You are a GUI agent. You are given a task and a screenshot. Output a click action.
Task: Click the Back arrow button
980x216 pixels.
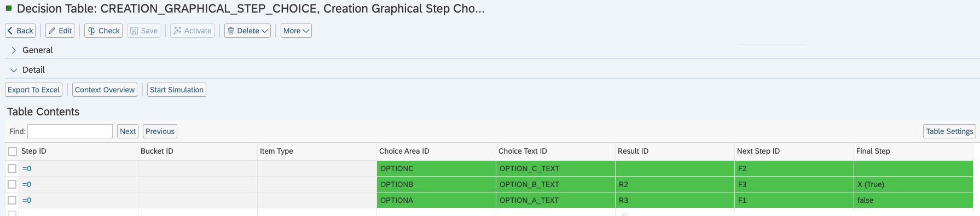pos(20,31)
